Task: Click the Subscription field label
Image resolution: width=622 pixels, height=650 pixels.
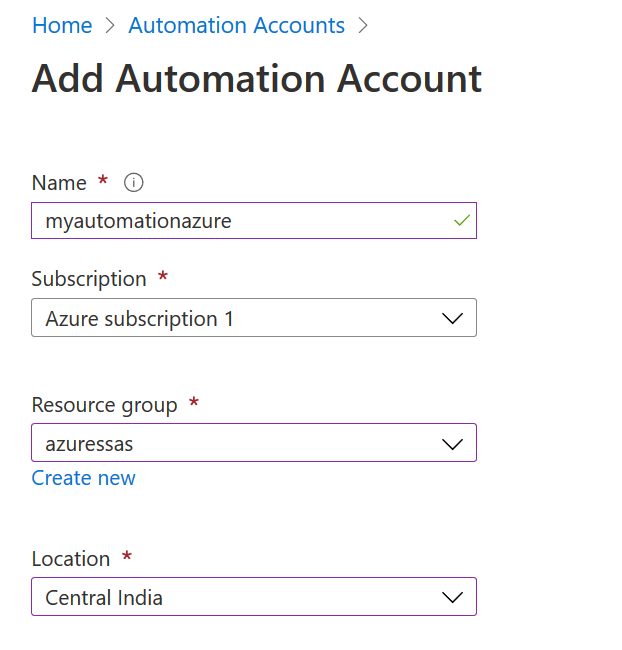Action: click(89, 279)
